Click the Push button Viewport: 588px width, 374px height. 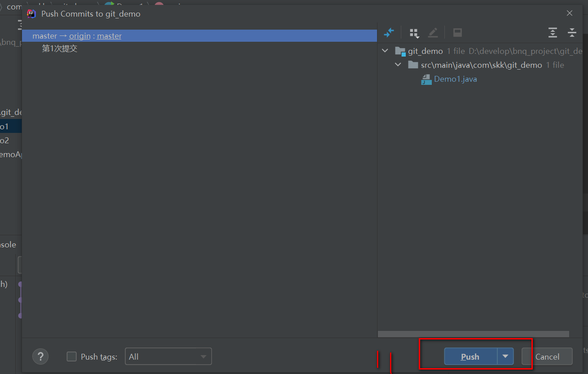point(470,356)
